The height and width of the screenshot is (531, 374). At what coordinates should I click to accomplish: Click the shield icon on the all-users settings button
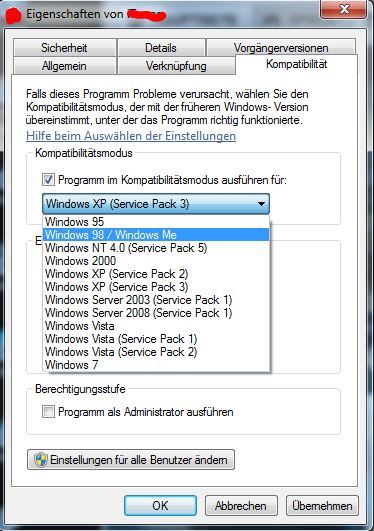(x=41, y=460)
